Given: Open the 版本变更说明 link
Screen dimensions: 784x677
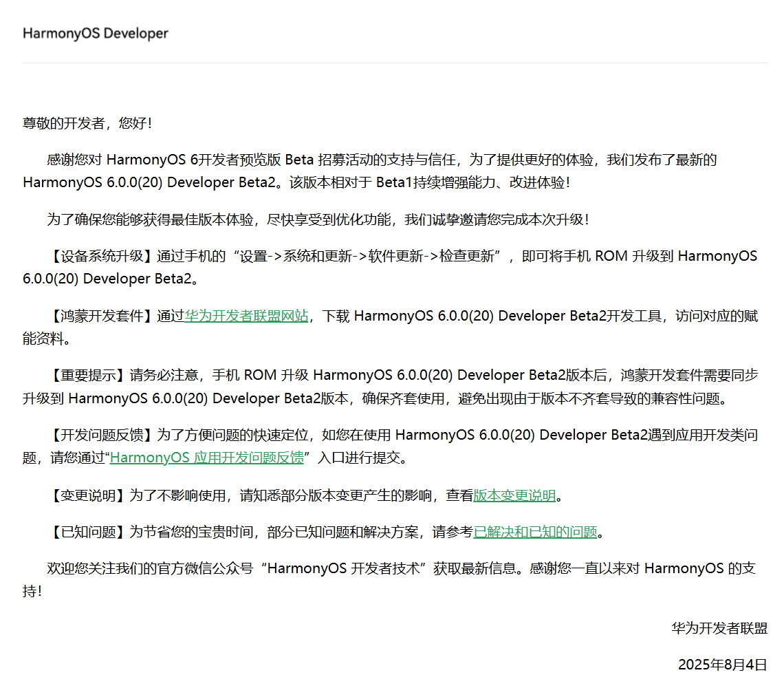Looking at the screenshot, I should click(514, 495).
